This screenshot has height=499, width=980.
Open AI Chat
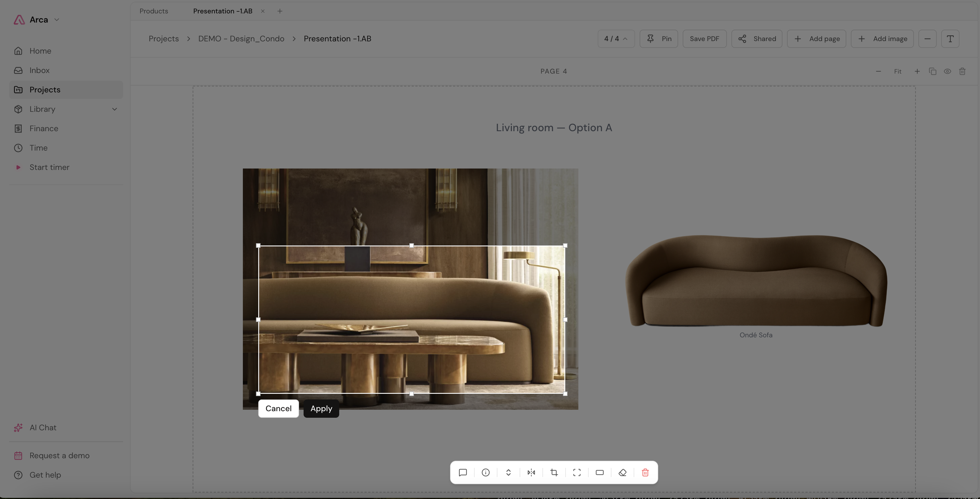click(x=66, y=427)
